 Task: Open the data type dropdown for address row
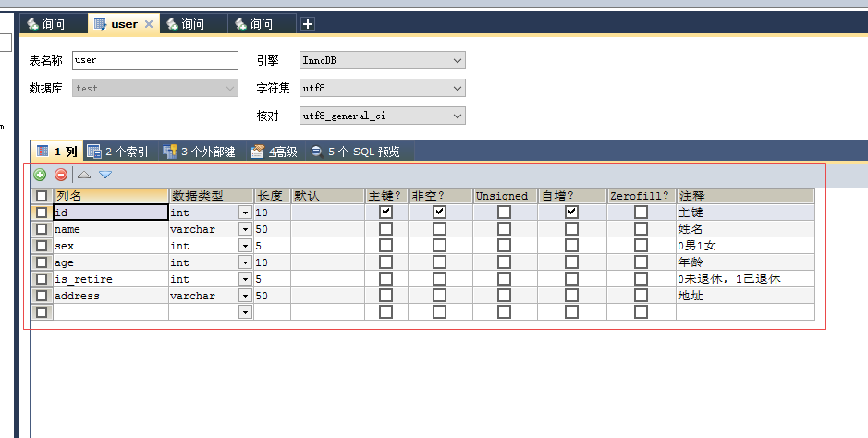pos(245,296)
